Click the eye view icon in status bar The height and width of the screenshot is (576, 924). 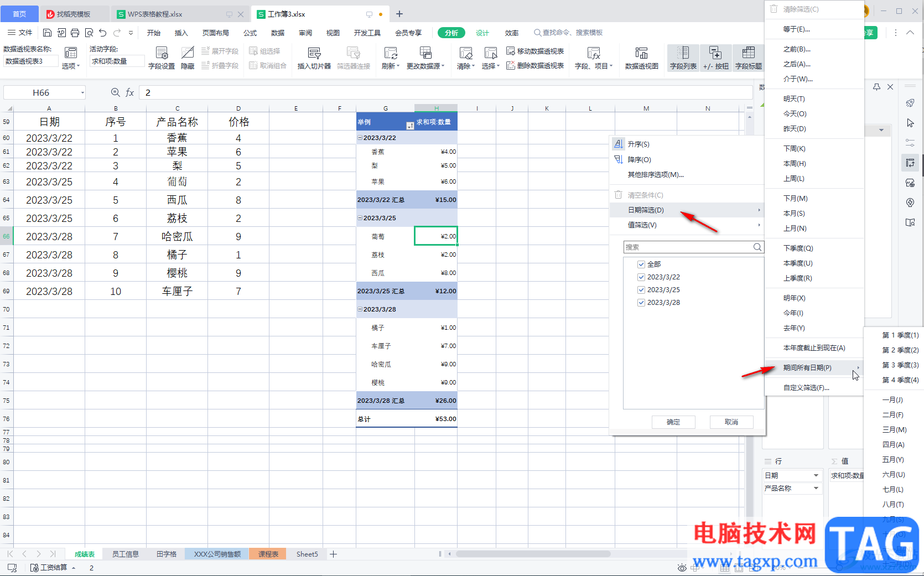(x=682, y=568)
